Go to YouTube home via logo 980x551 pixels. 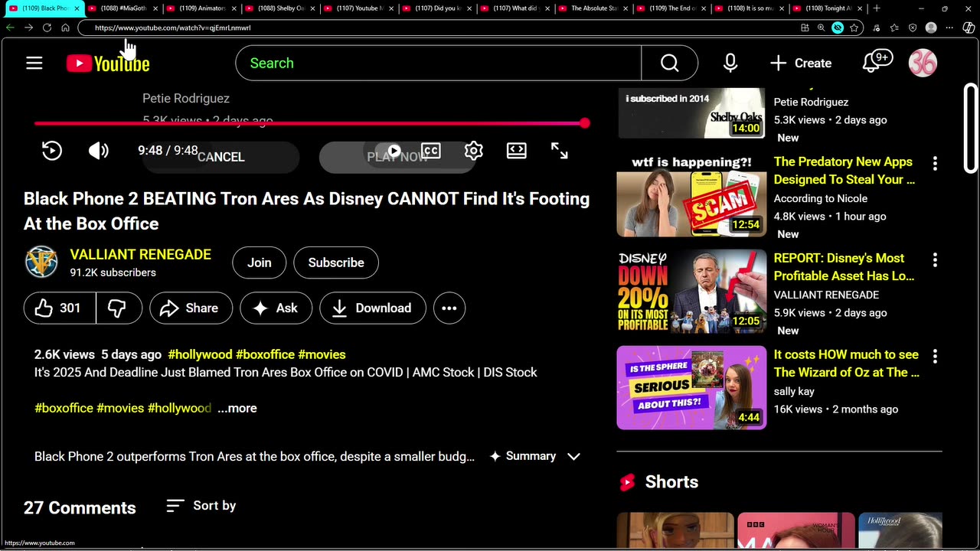(x=108, y=64)
